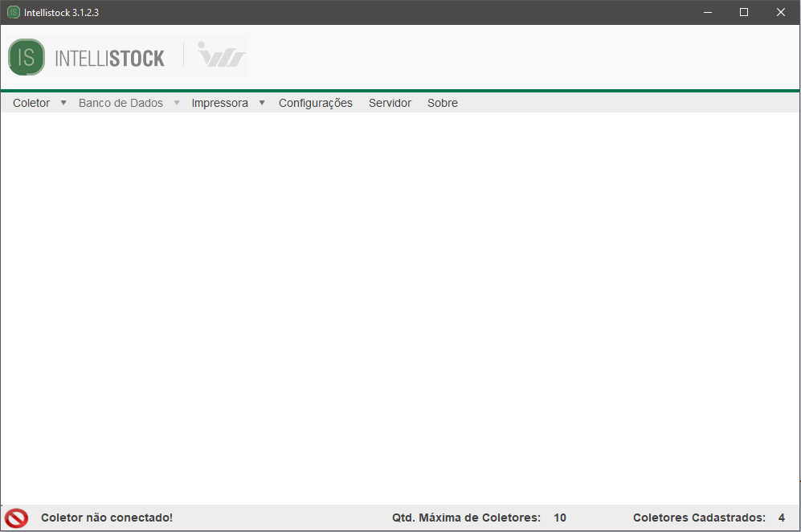Screen dimensions: 801x532
Task: Click the Intellistock icon in the title bar
Action: pos(13,12)
